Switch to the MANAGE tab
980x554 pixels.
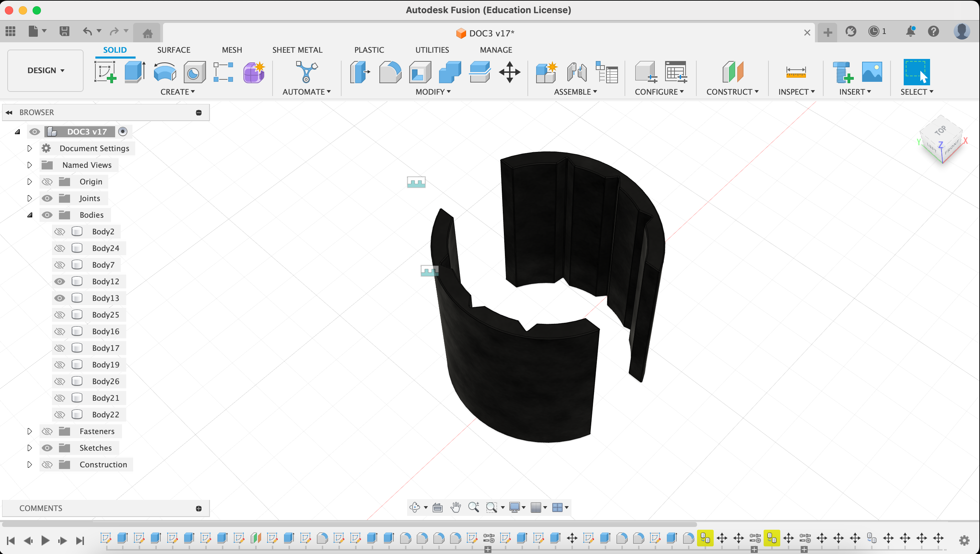(496, 50)
